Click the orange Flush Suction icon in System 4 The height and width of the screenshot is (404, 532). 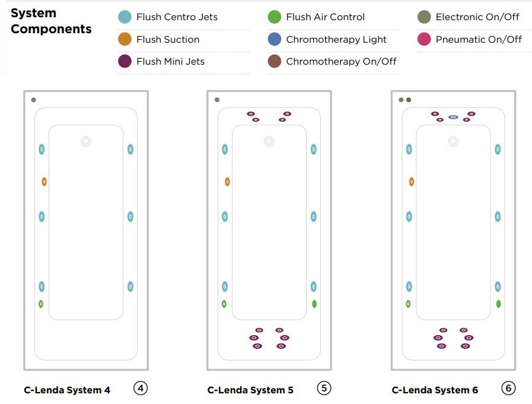(x=44, y=182)
